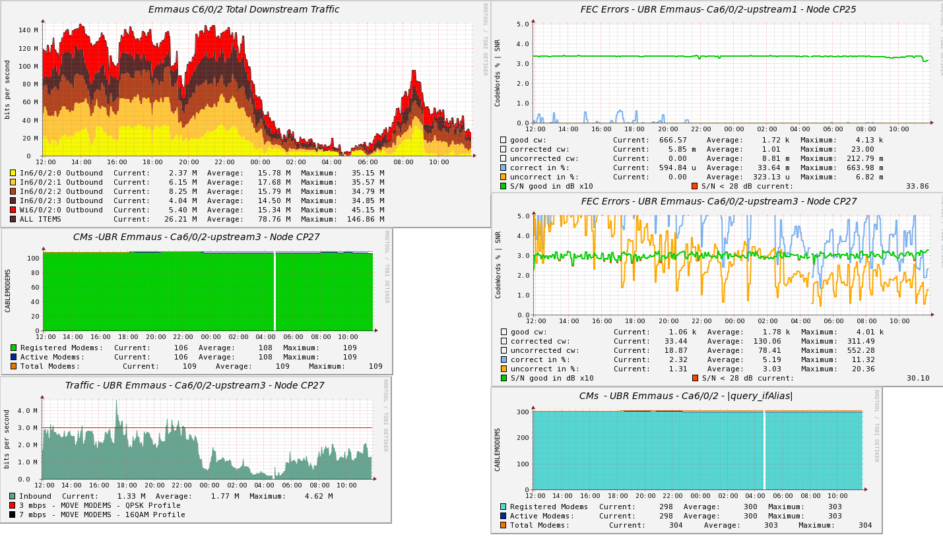Click 'CABLEMODEMS' axis label on query_ifAlias graph
The image size is (943, 560).
(498, 449)
